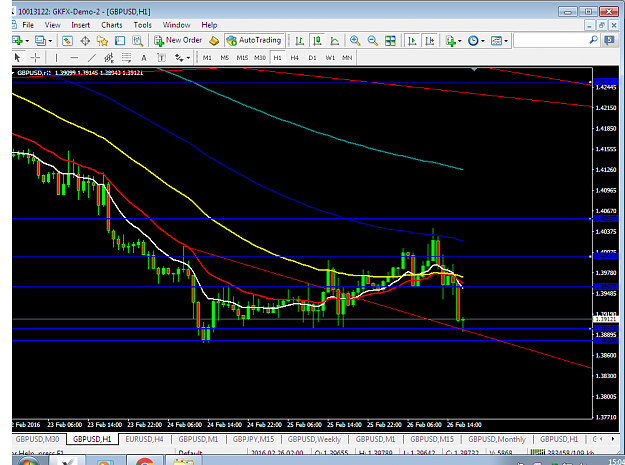
Task: Open the Tools menu
Action: [142, 25]
